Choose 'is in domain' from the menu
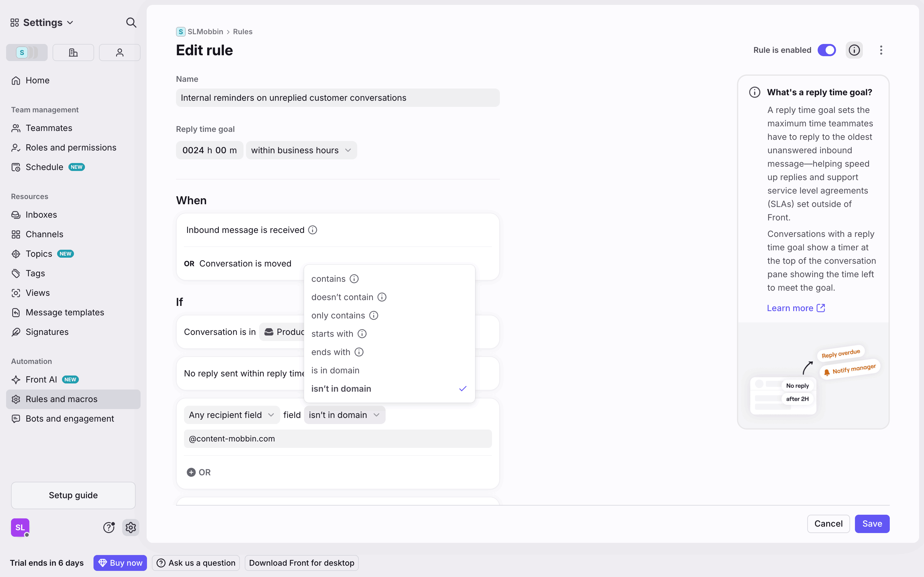The height and width of the screenshot is (577, 924). point(335,371)
